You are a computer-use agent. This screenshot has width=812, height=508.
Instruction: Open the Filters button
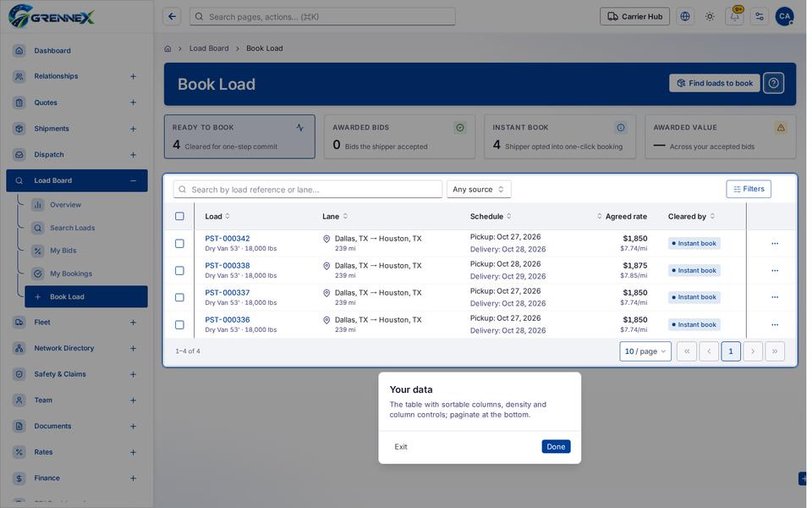pos(749,189)
